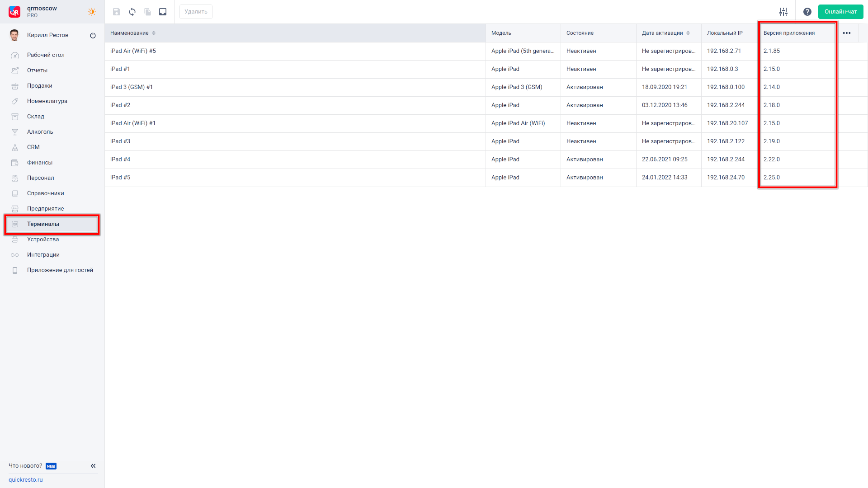Click the Интеграции infinity icon
The image size is (868, 488).
click(15, 255)
